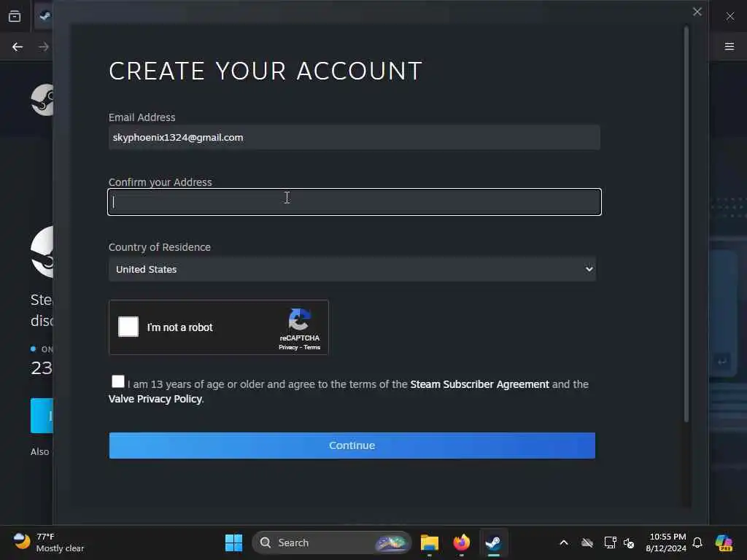Launch the Copilot icon on the taskbar
This screenshot has height=560, width=747.
[724, 542]
